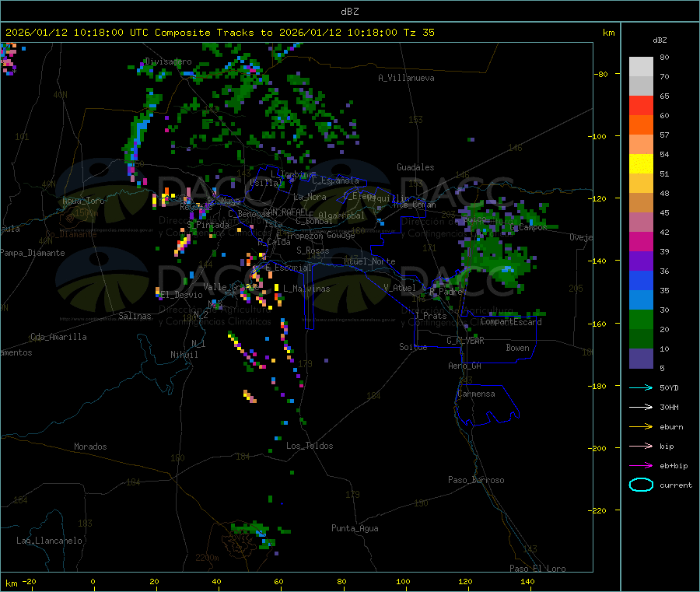700x592 pixels.
Task: Click the Los_Toldos map label
Action: click(310, 446)
